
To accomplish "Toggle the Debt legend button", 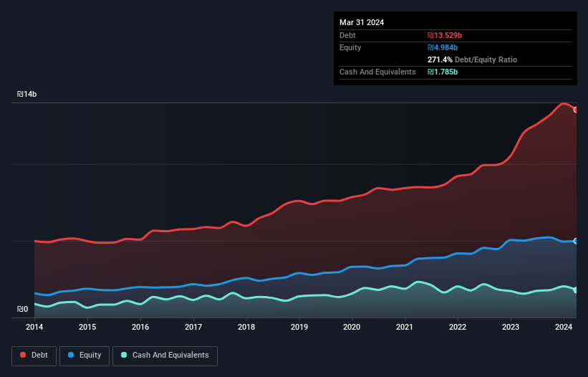I will pos(34,355).
